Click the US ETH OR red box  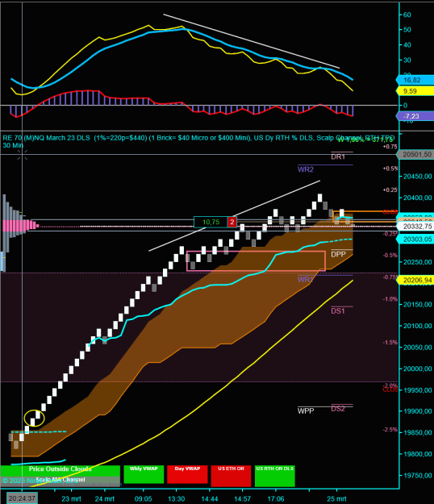click(231, 476)
